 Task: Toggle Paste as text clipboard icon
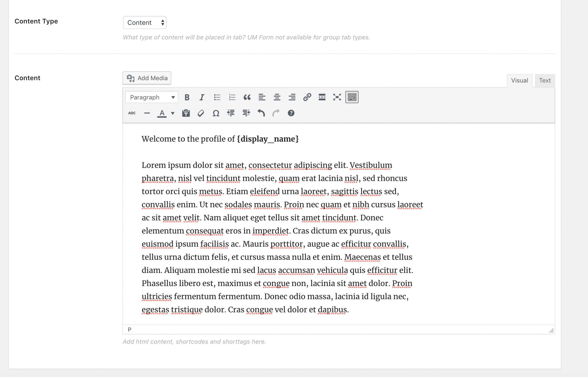(x=186, y=113)
